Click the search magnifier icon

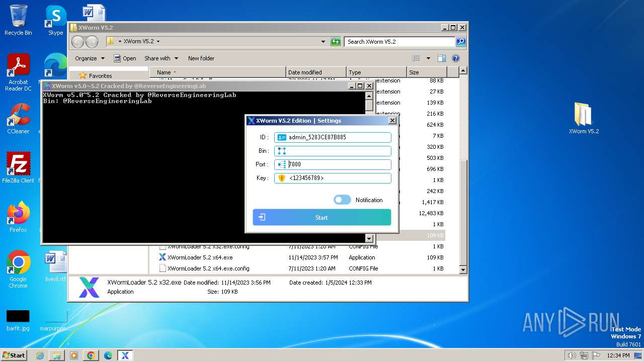[x=461, y=42]
